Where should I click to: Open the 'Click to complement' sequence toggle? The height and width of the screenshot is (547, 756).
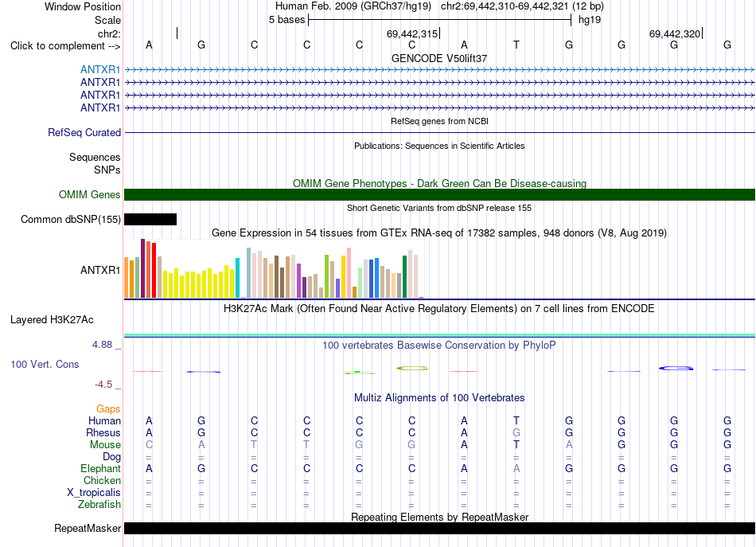65,46
